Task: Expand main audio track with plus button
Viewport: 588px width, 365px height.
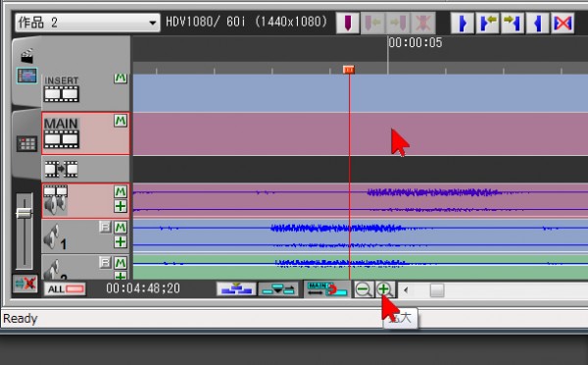Action: point(121,206)
